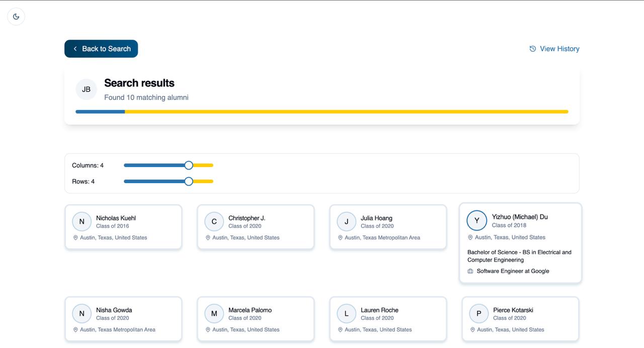
Task: Select the Julia Hoang name text
Action: click(376, 218)
